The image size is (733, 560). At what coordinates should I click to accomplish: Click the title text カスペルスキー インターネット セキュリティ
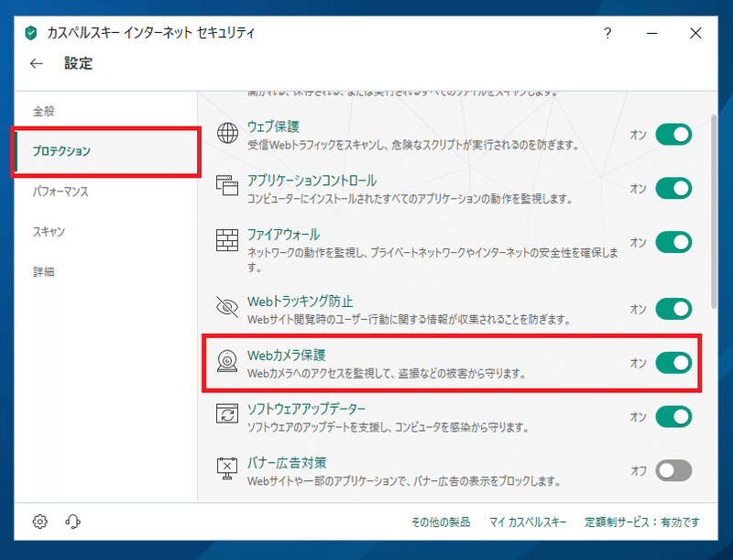point(150,33)
